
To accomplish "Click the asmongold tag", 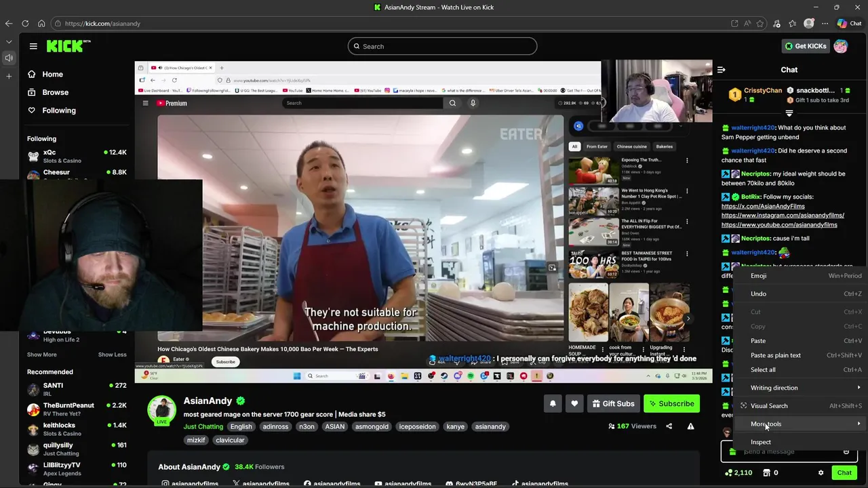I will pyautogui.click(x=372, y=426).
